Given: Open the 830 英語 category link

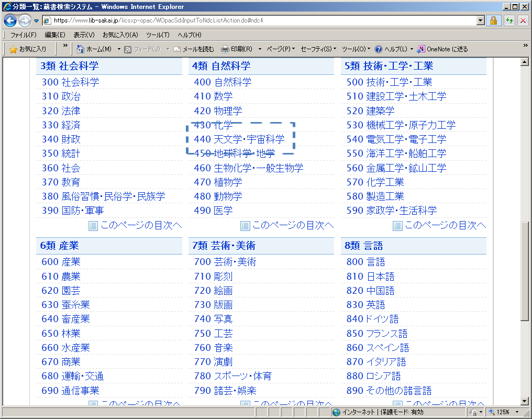Looking at the screenshot, I should 365,305.
